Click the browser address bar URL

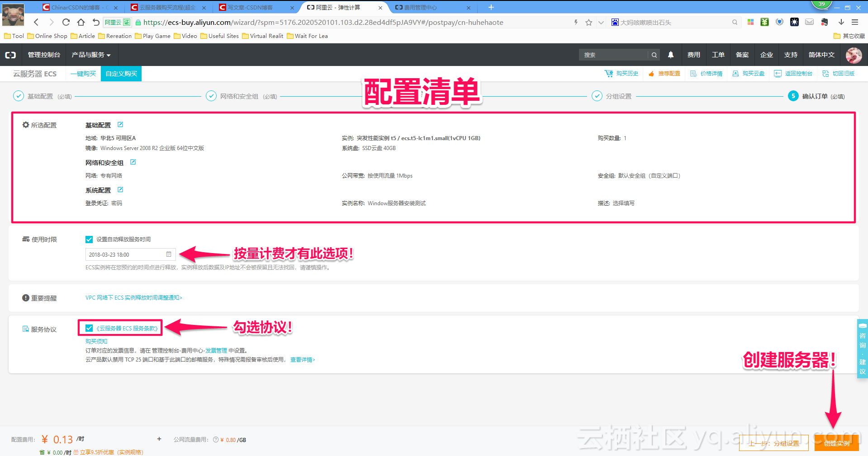click(323, 22)
